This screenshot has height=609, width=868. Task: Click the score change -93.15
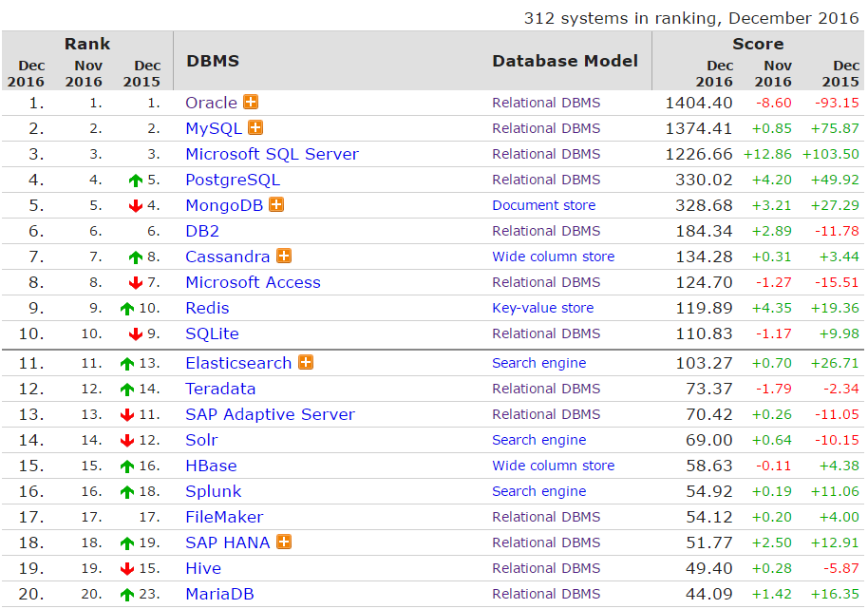(837, 103)
